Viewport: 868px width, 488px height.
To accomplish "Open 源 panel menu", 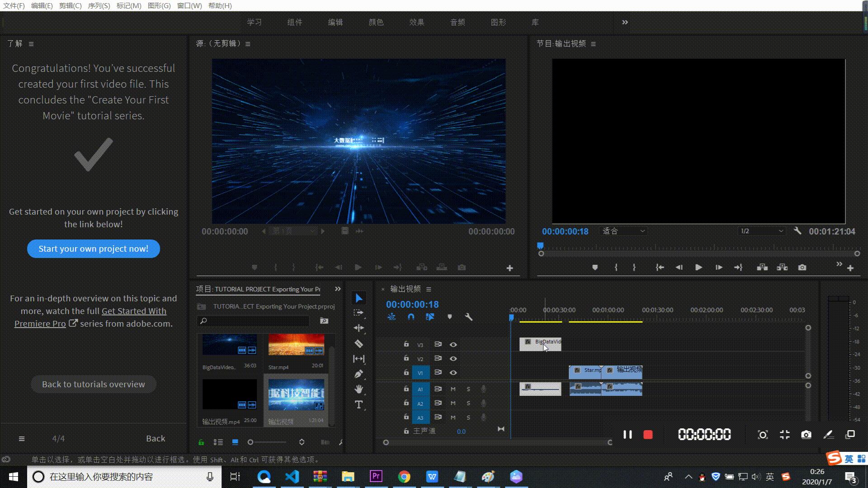I will [248, 44].
